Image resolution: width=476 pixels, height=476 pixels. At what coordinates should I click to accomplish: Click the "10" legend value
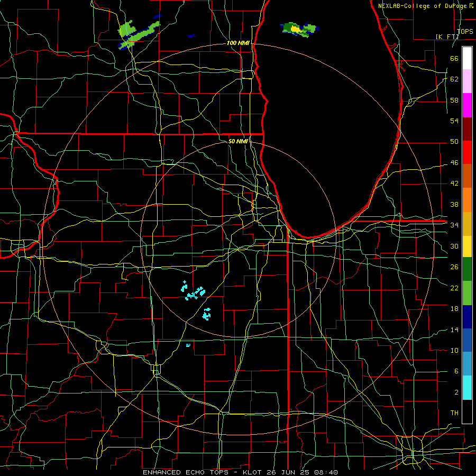pos(454,351)
